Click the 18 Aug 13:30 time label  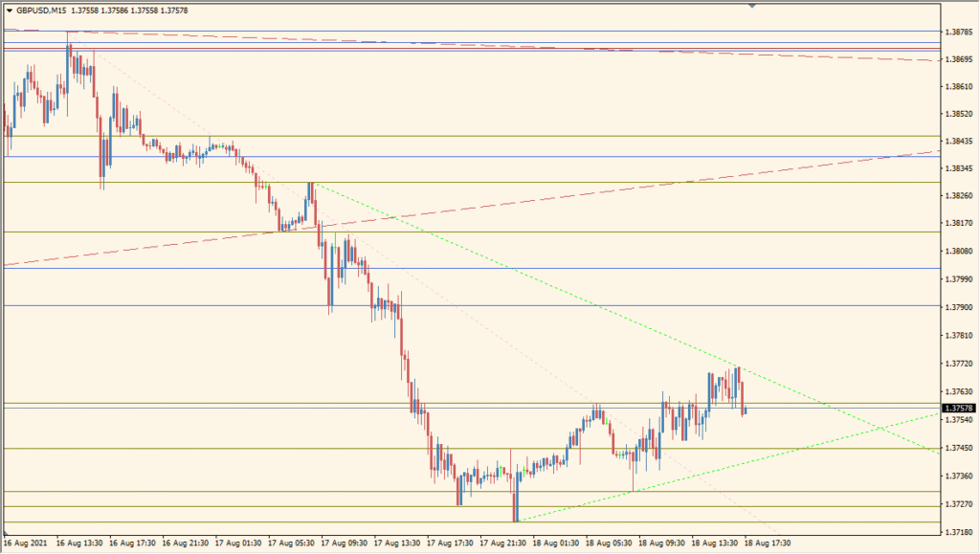pyautogui.click(x=715, y=543)
